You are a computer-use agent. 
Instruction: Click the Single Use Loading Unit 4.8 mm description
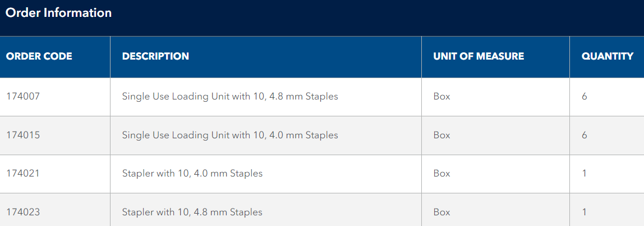pyautogui.click(x=230, y=96)
